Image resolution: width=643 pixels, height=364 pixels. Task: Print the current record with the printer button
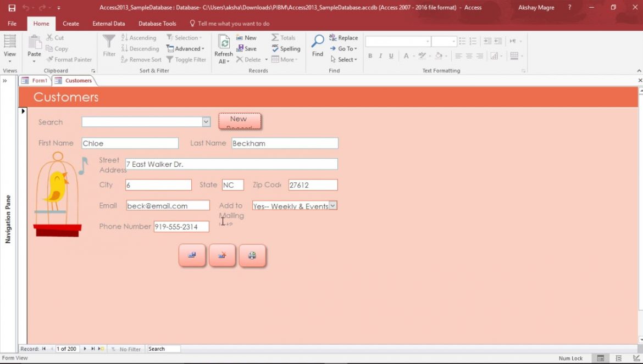[x=252, y=255]
